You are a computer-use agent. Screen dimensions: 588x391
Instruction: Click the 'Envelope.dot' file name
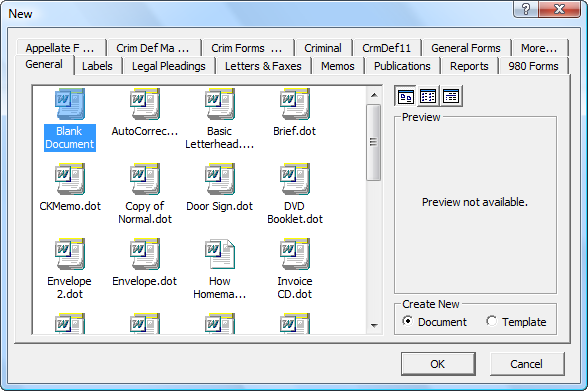tap(145, 281)
